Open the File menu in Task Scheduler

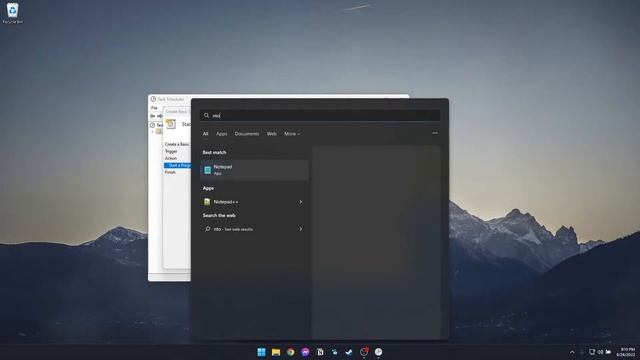tap(154, 108)
